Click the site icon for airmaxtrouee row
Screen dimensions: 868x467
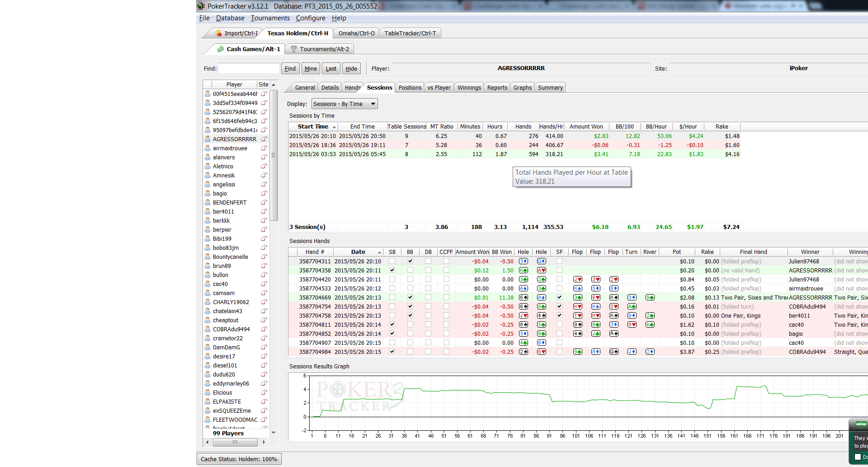(x=264, y=148)
